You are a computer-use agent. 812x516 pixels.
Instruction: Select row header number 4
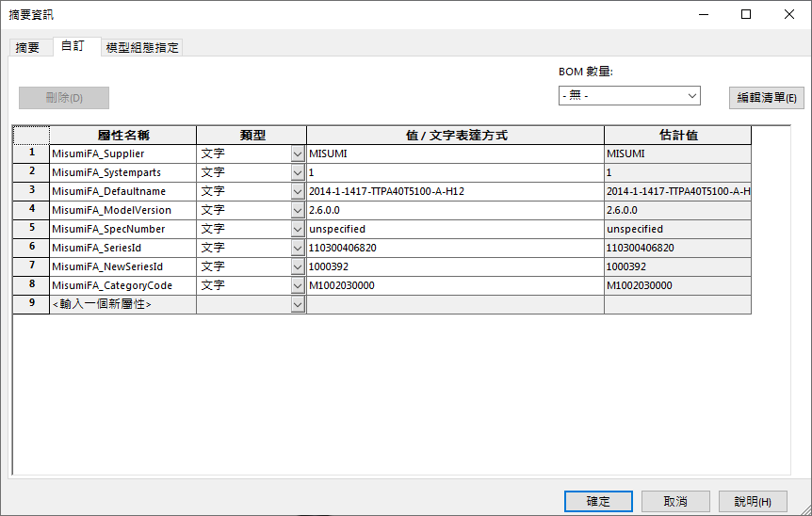click(31, 210)
